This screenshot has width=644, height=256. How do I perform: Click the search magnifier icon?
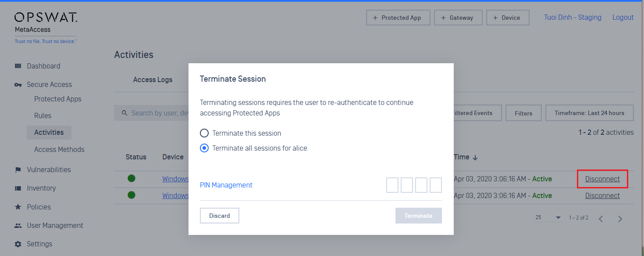click(x=125, y=113)
